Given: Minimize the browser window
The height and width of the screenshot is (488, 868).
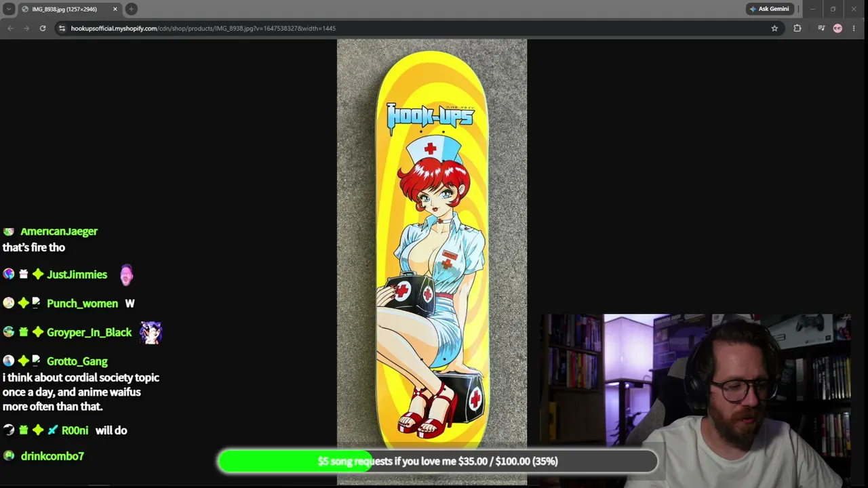Looking at the screenshot, I should click(812, 9).
